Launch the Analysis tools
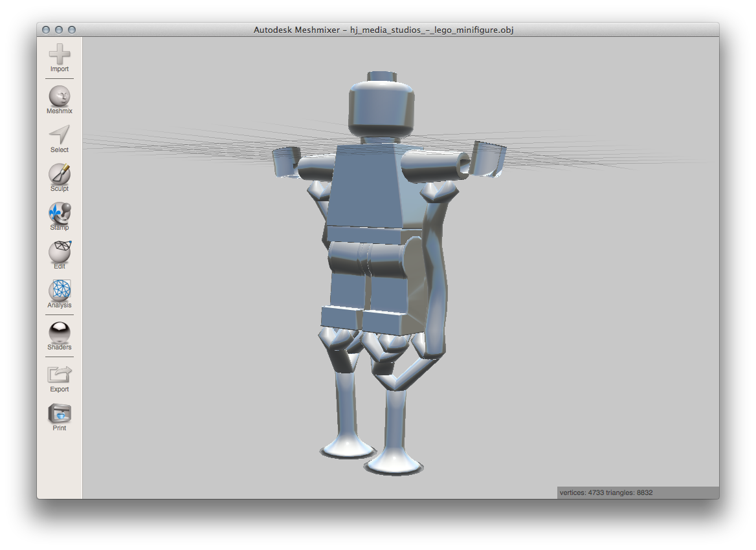756x550 pixels. pos(59,291)
